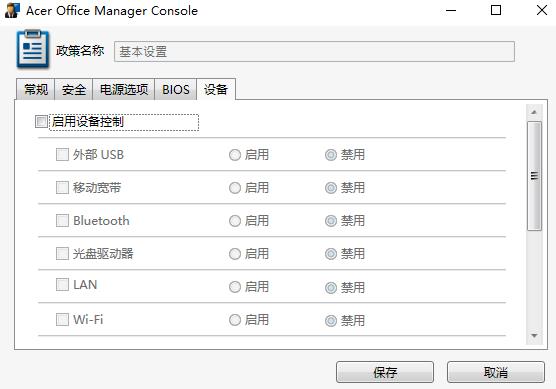Viewport: 556px width, 389px height.
Task: Open the BIOS tab
Action: point(176,89)
